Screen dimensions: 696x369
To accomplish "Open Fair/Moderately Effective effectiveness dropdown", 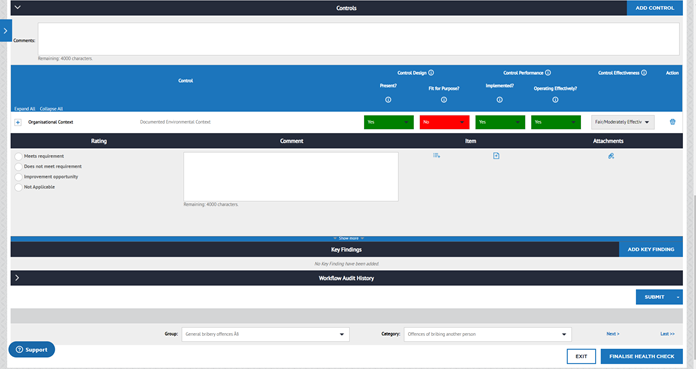I will 623,122.
